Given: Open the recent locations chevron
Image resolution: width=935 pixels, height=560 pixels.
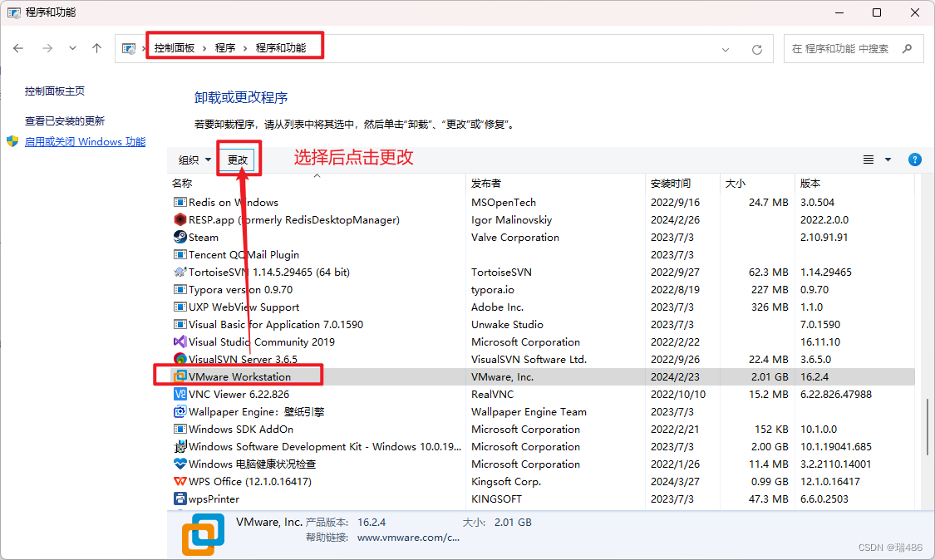Looking at the screenshot, I should [x=72, y=48].
